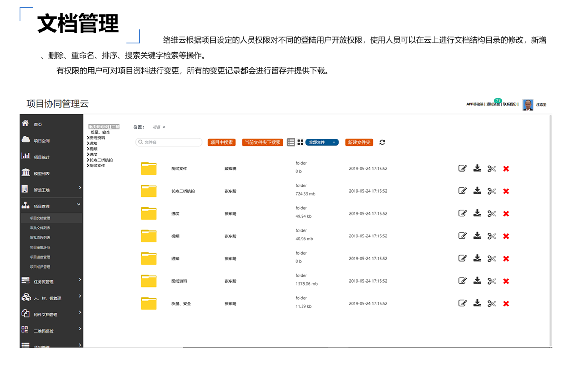
Task: Open 模型列表 via the building icon
Action: tap(26, 172)
